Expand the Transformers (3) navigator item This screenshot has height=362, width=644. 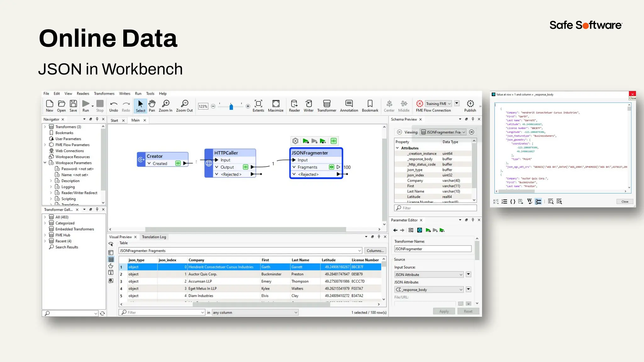(x=45, y=127)
